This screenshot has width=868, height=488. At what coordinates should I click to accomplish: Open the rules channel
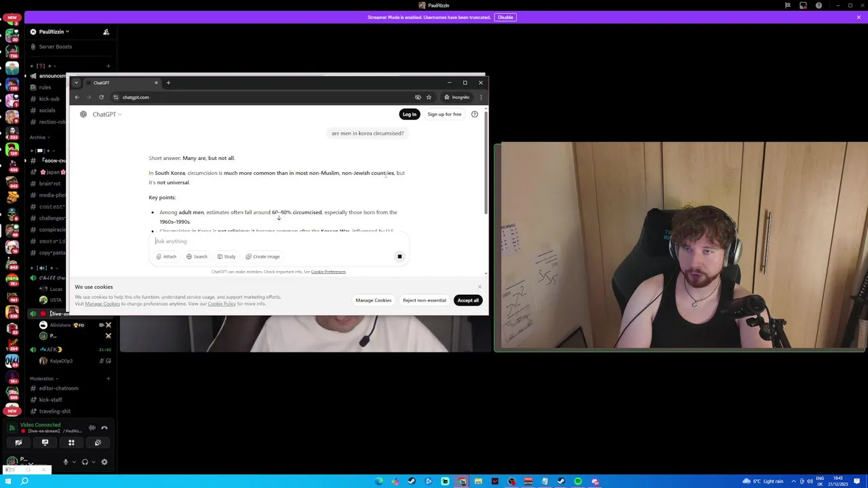click(x=45, y=87)
